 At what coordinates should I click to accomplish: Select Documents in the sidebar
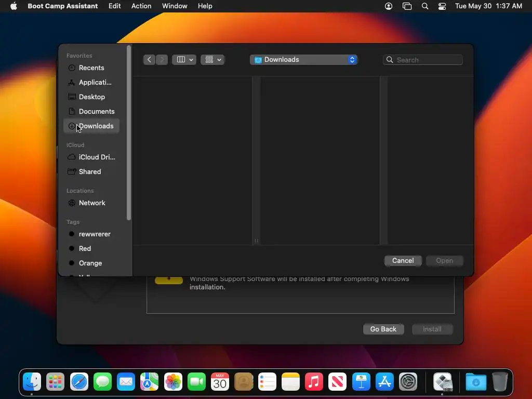tap(91, 112)
